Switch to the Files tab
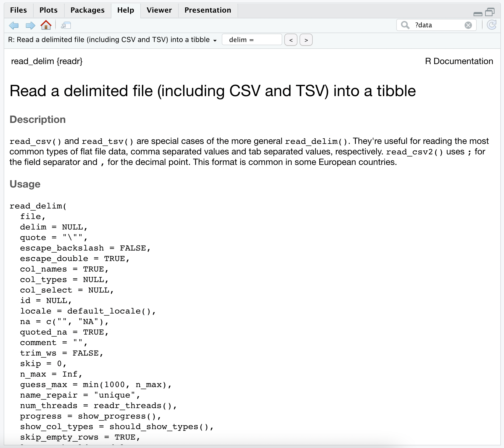This screenshot has width=504, height=448. (18, 10)
